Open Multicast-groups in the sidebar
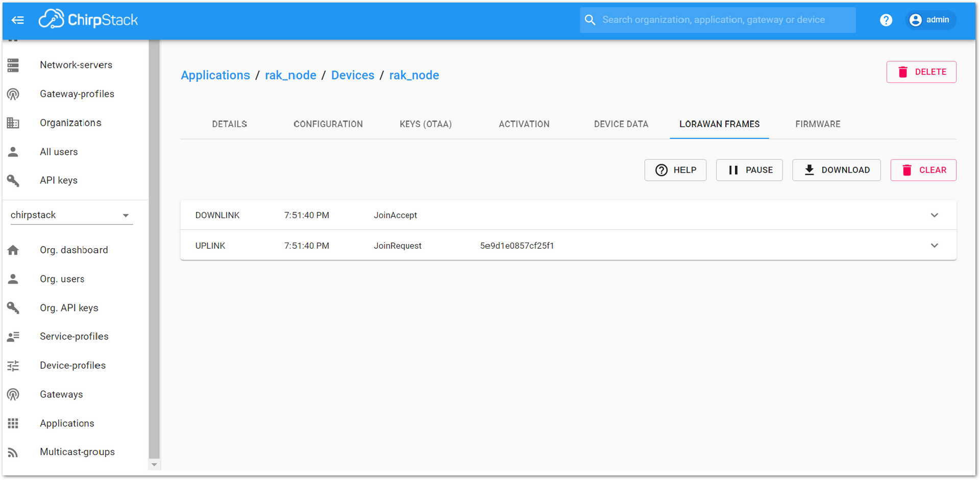Viewport: 980px width, 480px height. coord(77,452)
